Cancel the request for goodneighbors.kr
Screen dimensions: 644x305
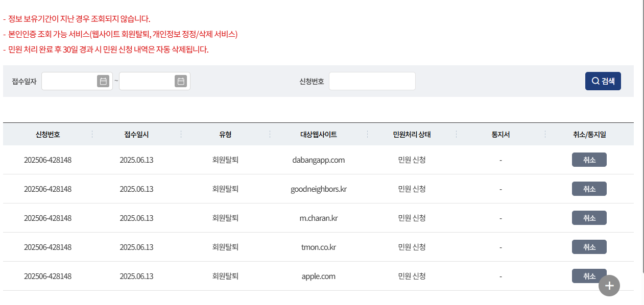(x=589, y=188)
